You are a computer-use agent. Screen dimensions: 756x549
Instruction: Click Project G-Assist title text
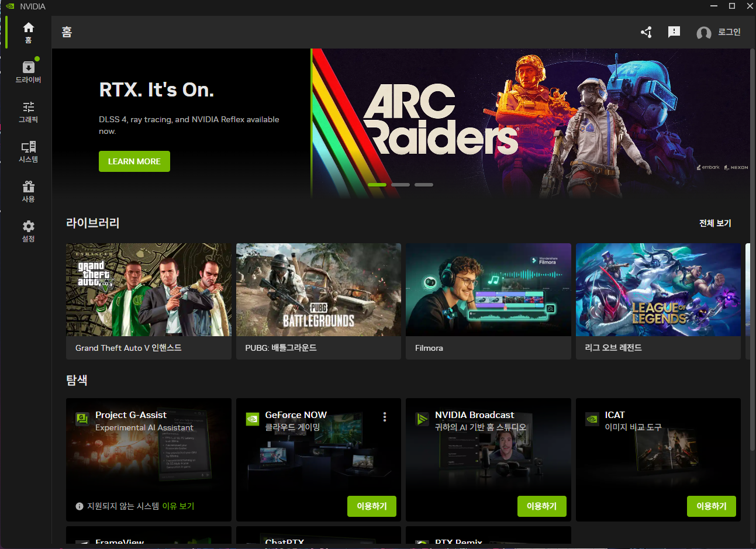tap(131, 415)
